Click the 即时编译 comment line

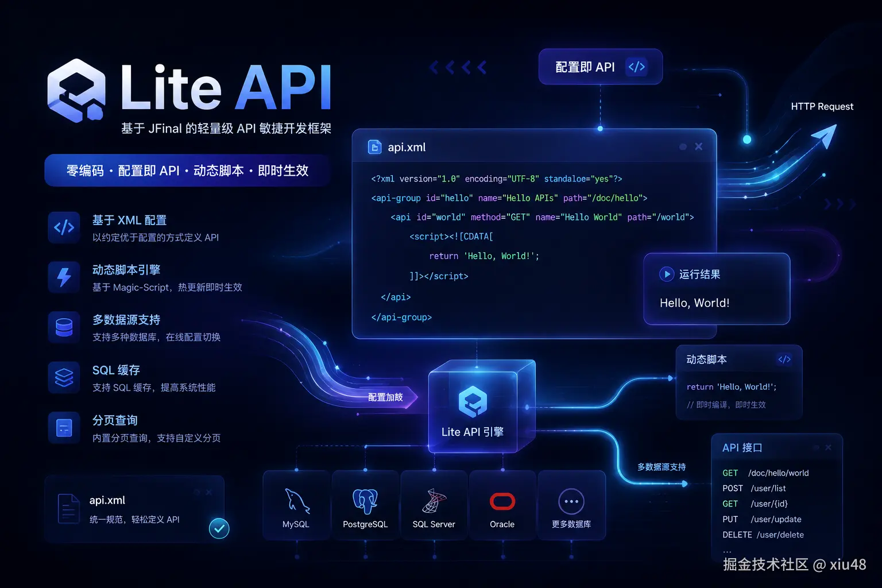pos(726,405)
